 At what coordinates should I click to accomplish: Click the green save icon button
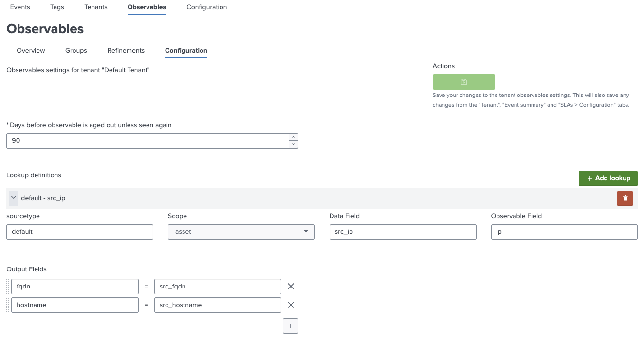coord(463,82)
